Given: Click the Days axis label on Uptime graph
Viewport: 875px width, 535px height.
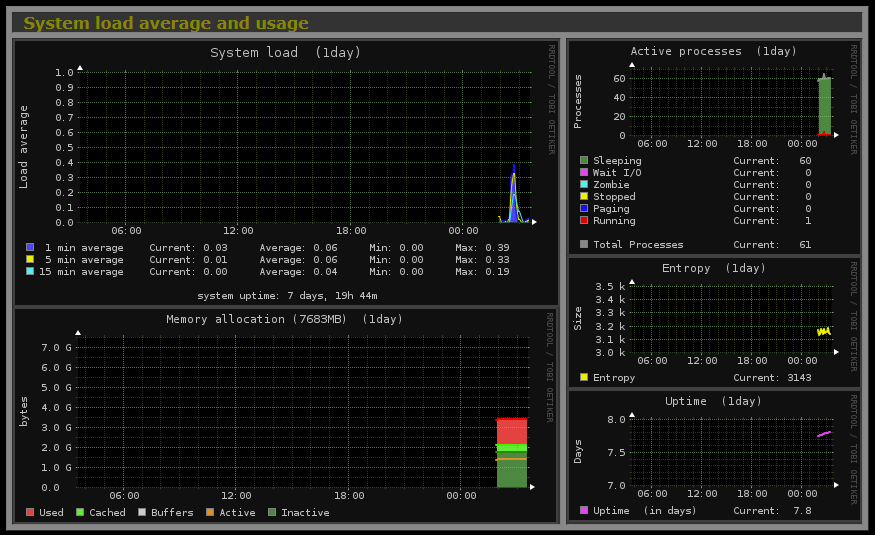Looking at the screenshot, I should point(578,451).
